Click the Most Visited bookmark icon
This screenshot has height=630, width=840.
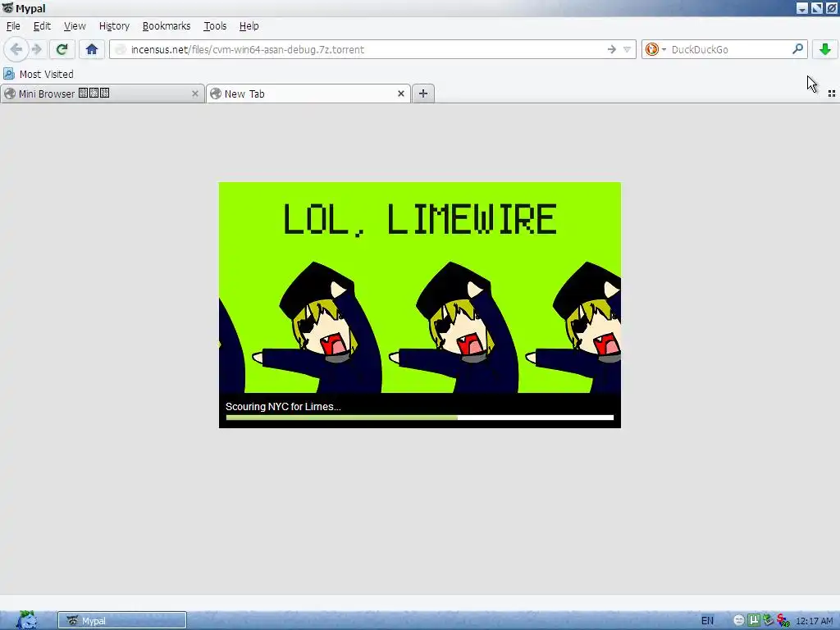(x=9, y=74)
